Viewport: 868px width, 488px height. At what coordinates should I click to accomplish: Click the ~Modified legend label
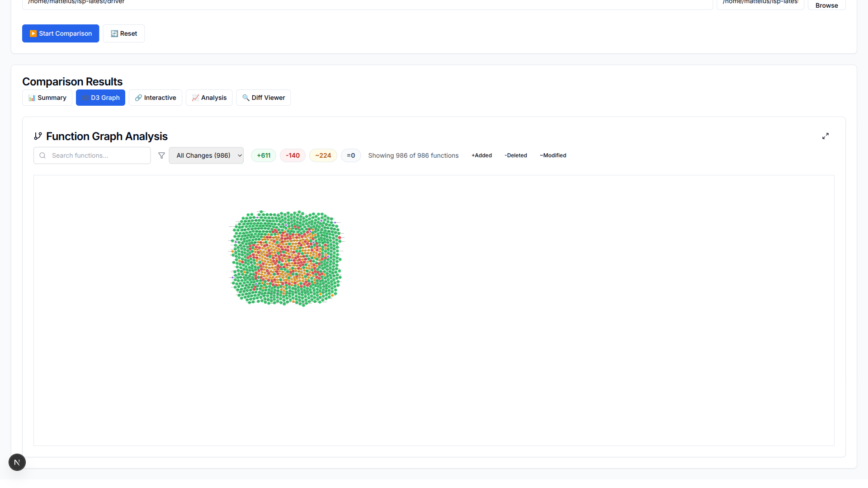click(553, 155)
